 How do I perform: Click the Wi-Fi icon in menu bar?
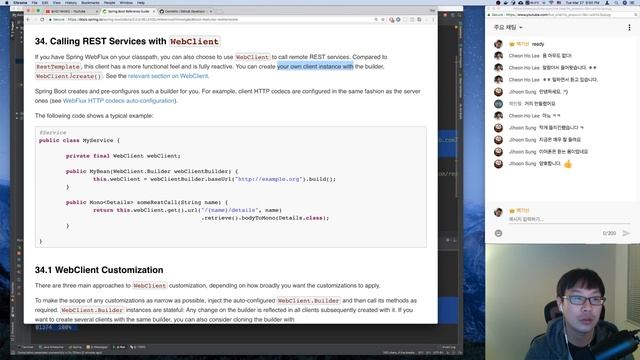[551, 2]
